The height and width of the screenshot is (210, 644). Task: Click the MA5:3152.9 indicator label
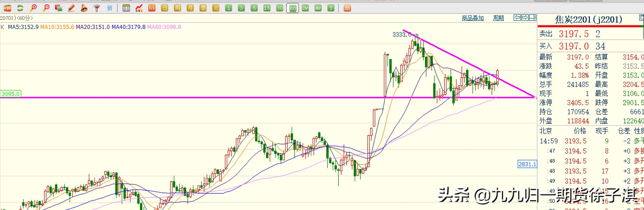coord(23,27)
